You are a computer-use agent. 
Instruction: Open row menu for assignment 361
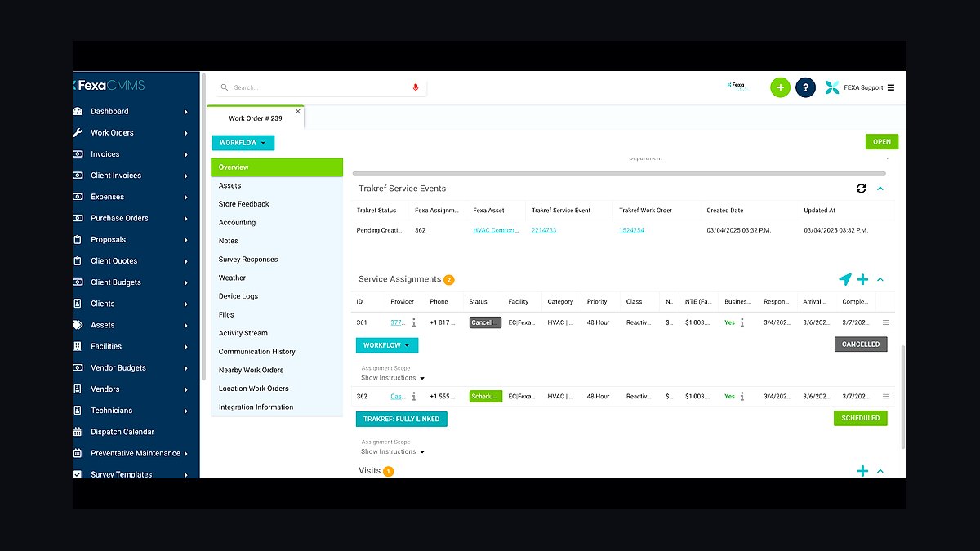click(x=886, y=322)
